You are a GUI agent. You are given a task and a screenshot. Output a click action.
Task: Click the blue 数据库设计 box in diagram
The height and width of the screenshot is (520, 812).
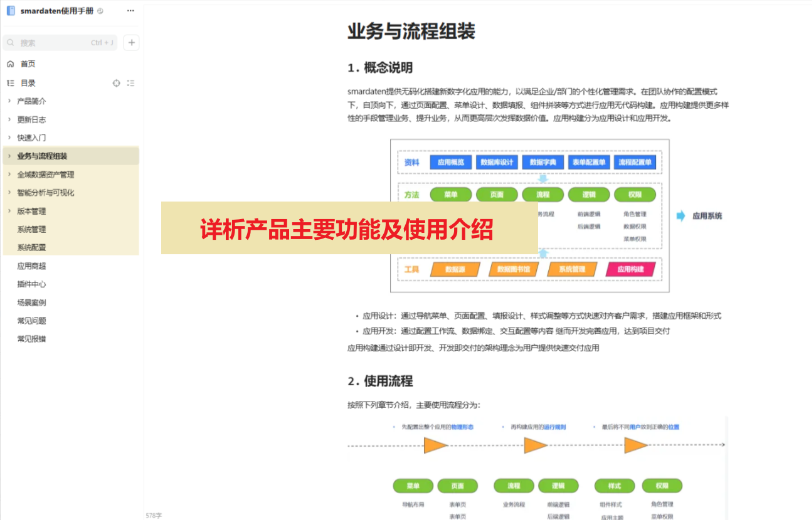pyautogui.click(x=497, y=162)
